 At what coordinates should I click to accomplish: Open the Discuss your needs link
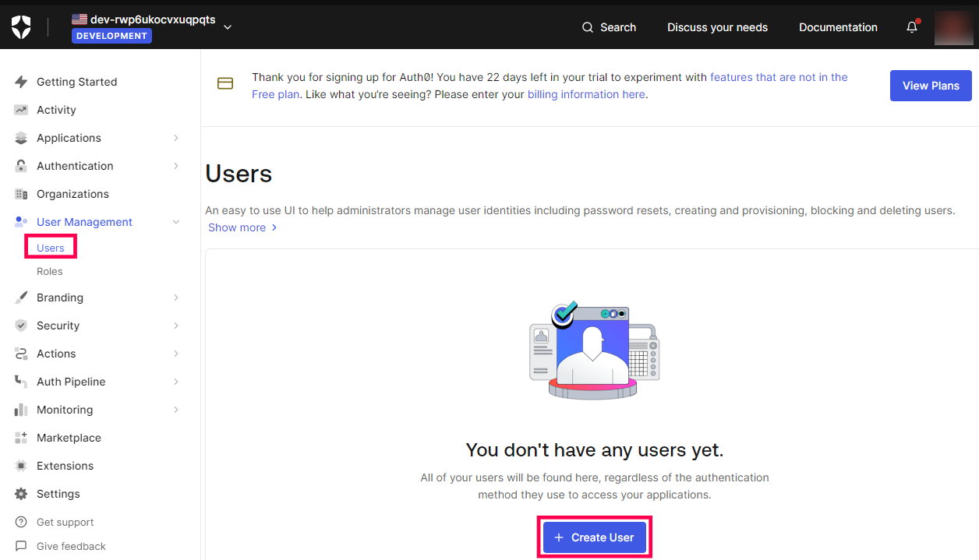tap(717, 27)
